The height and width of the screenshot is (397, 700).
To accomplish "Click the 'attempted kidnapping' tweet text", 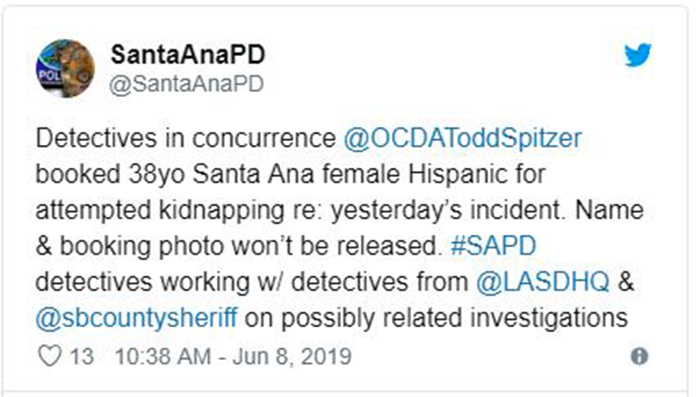I will click(160, 210).
